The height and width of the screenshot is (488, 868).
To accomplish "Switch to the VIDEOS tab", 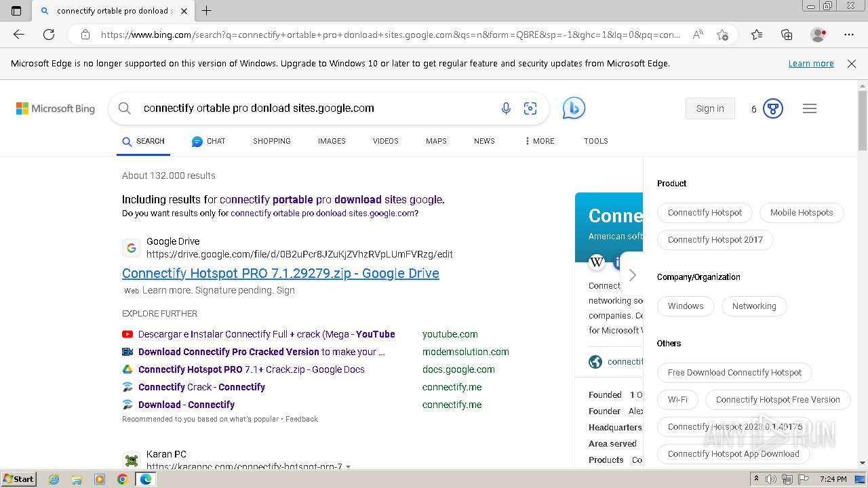I will click(386, 141).
